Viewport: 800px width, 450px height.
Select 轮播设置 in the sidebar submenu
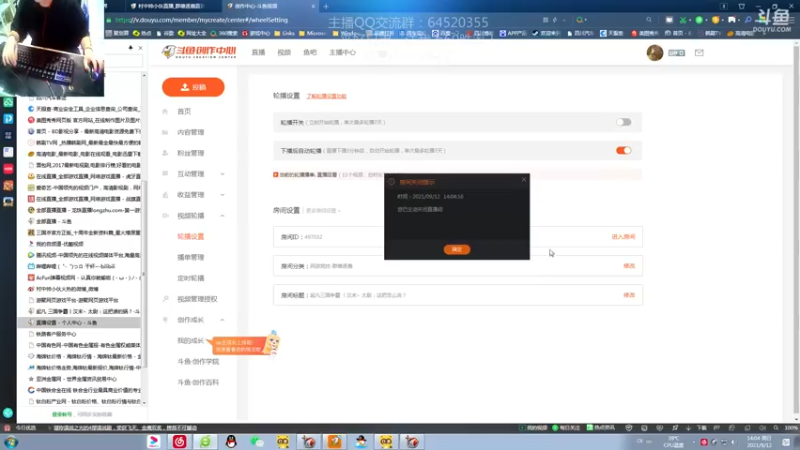pyautogui.click(x=190, y=237)
